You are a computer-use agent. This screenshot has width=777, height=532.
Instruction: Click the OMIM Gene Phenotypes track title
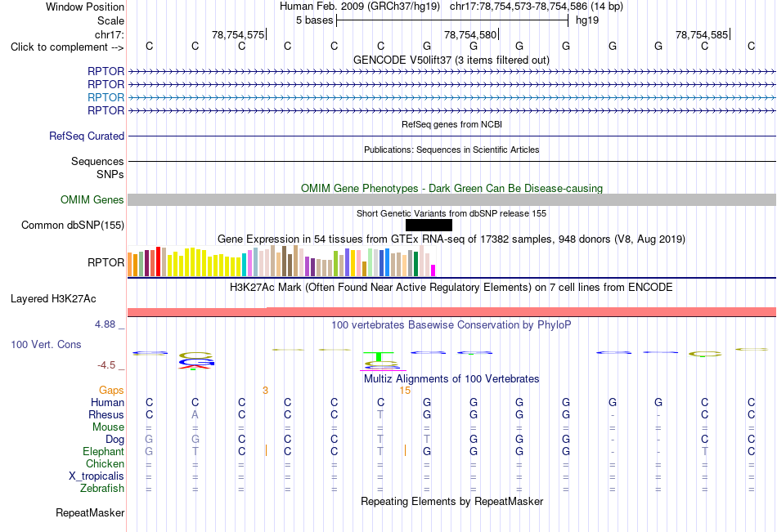point(451,188)
